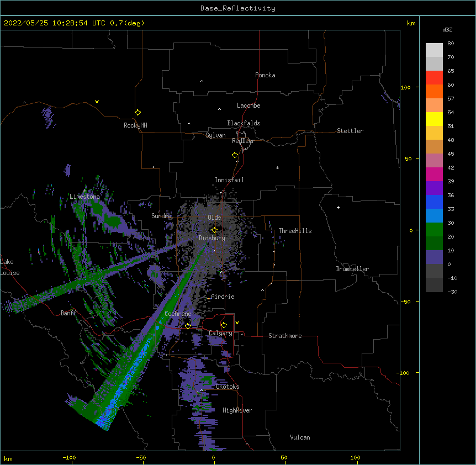The image size is (476, 465).
Task: Click the Okotoks label
Action: (x=228, y=387)
